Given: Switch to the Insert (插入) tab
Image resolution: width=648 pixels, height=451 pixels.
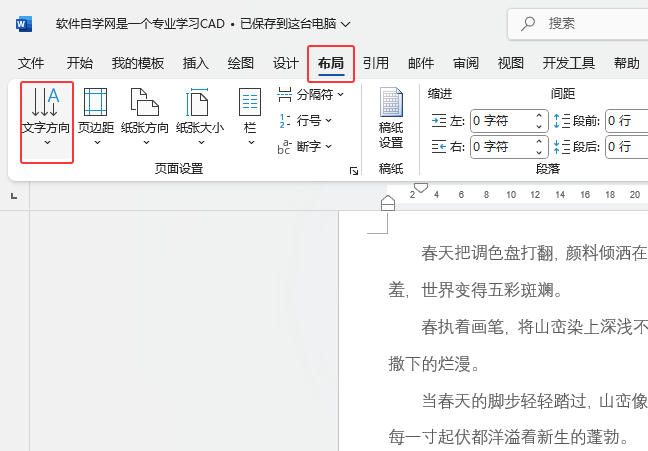Looking at the screenshot, I should pos(196,63).
